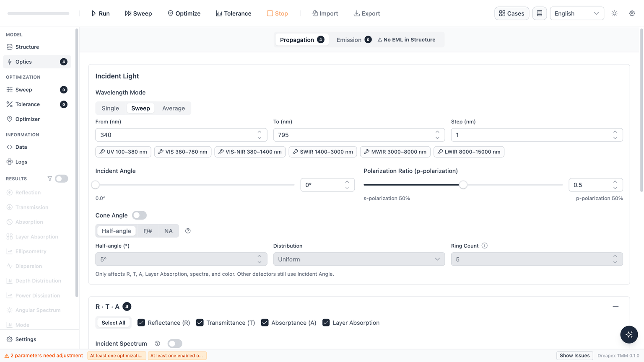Open the AI assistant sparkle button

(x=629, y=334)
